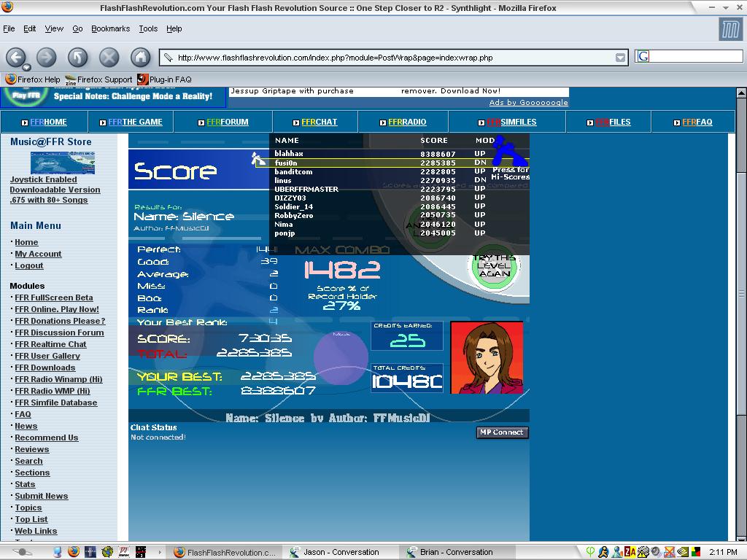Screen dimensions: 747x560
Task: Select the FFR FORUM navigation tab
Action: tap(223, 122)
